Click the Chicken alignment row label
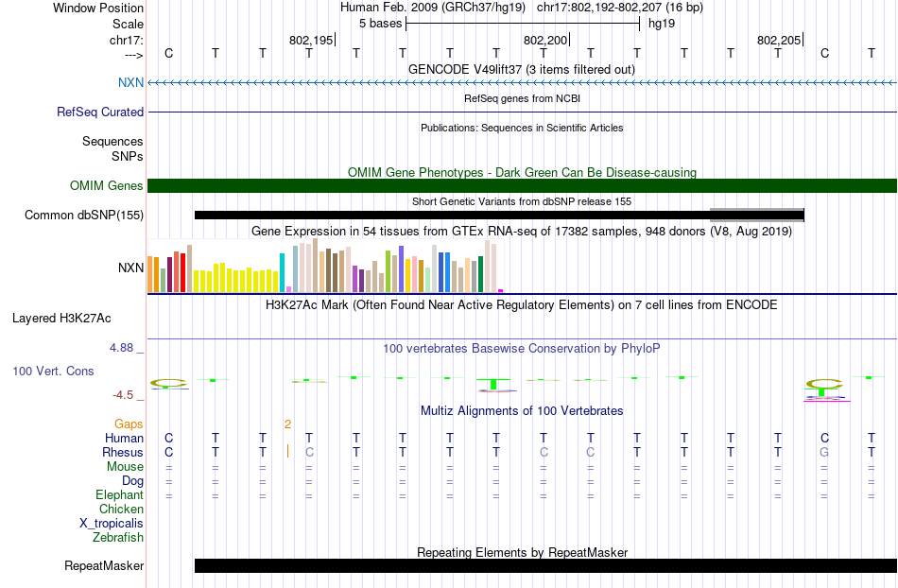This screenshot has width=898, height=588. [x=121, y=509]
